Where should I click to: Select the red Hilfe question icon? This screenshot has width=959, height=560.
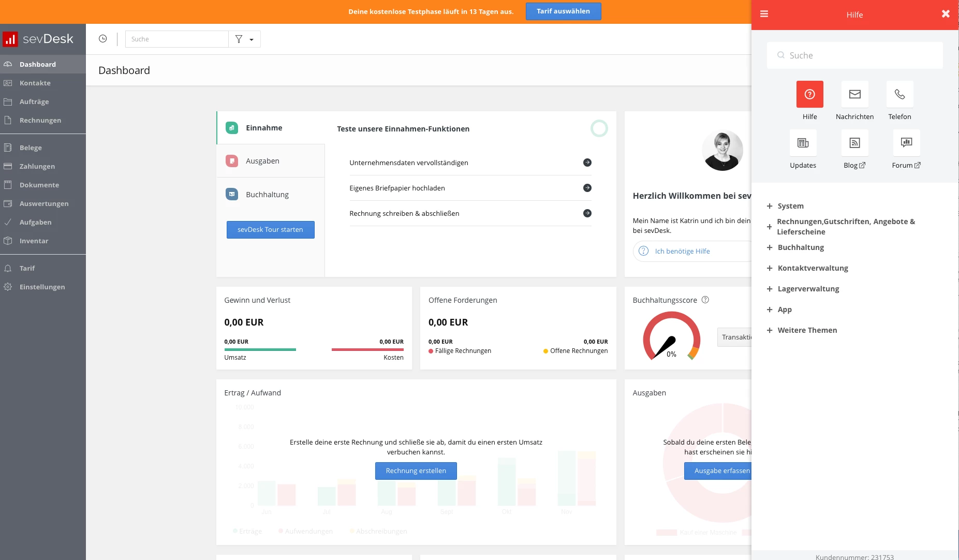(809, 94)
